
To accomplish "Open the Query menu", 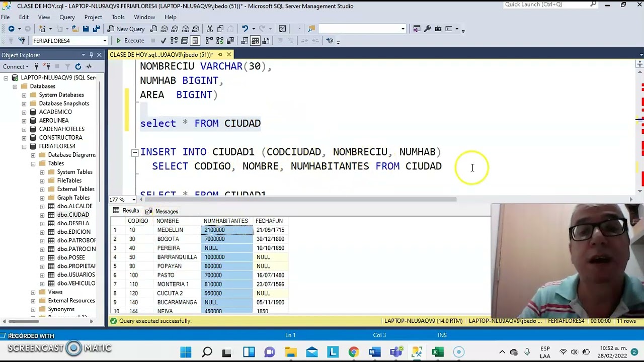I will [x=67, y=17].
